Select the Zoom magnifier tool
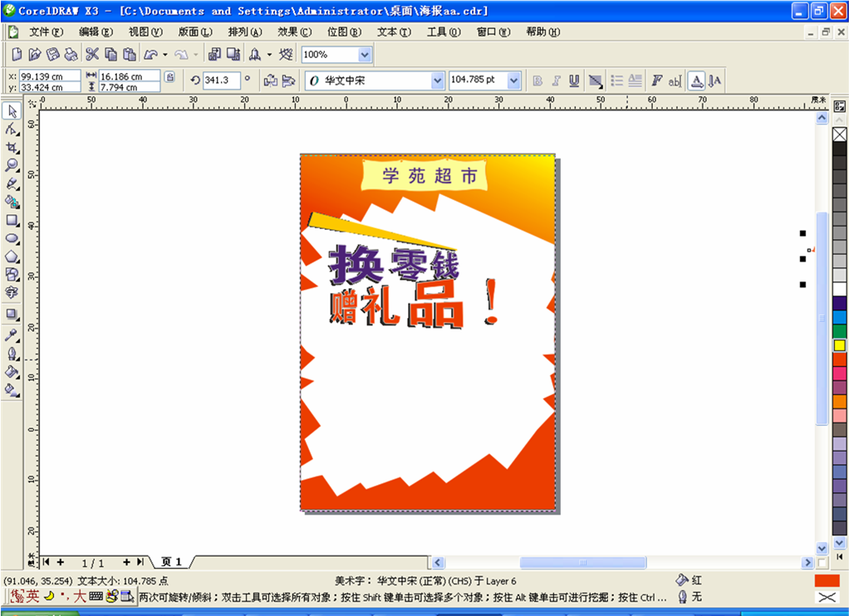 pos(12,165)
